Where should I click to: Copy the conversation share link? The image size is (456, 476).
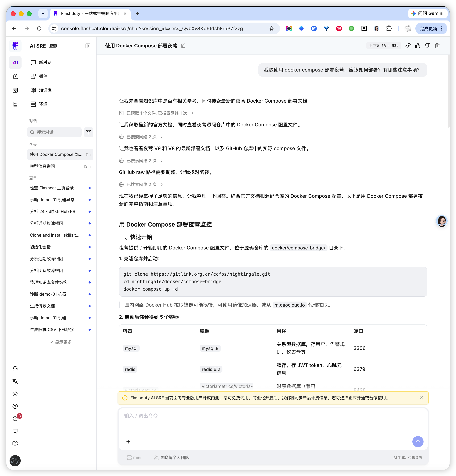pos(408,46)
